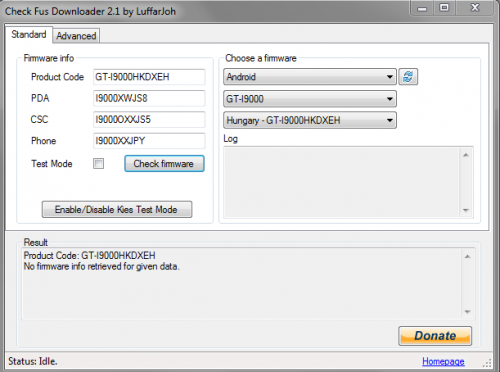Click the window resize grip corner
The width and height of the screenshot is (500, 372).
(488, 363)
